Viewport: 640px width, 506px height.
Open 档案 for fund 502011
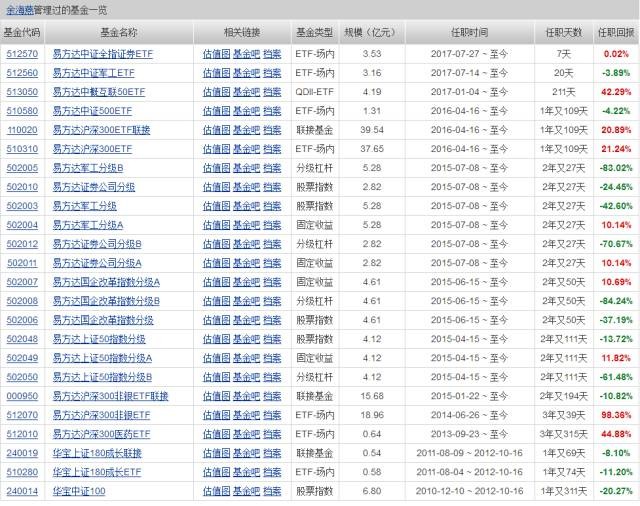tap(272, 263)
